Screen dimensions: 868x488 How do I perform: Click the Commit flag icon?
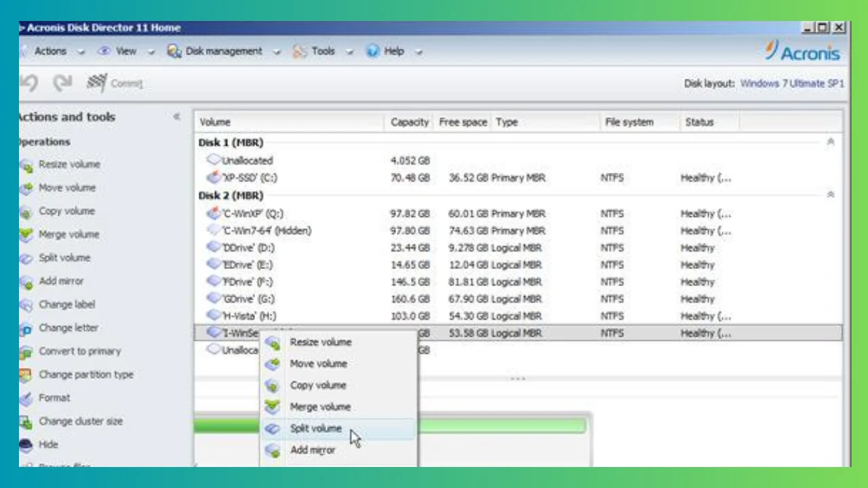click(97, 83)
